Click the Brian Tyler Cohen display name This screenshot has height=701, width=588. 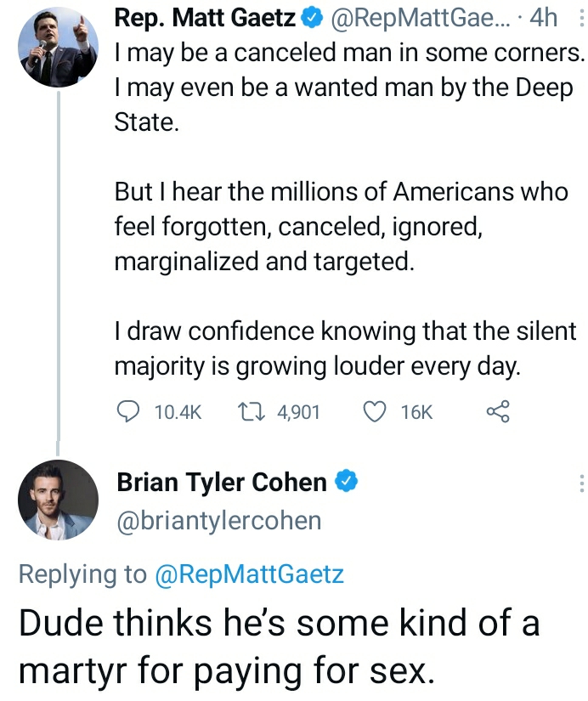pyautogui.click(x=222, y=483)
